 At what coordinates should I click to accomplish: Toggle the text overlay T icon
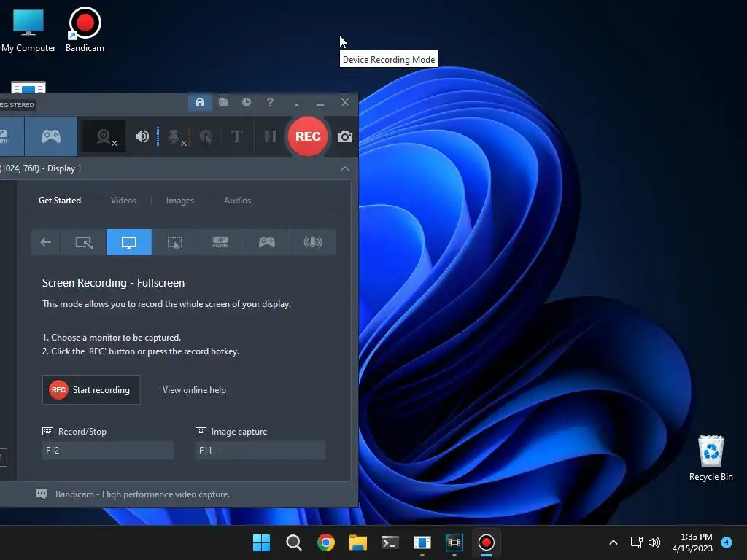pos(237,136)
